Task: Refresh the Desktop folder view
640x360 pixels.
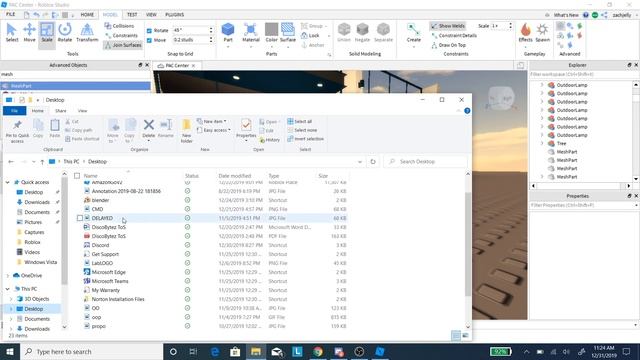Action: tap(373, 162)
